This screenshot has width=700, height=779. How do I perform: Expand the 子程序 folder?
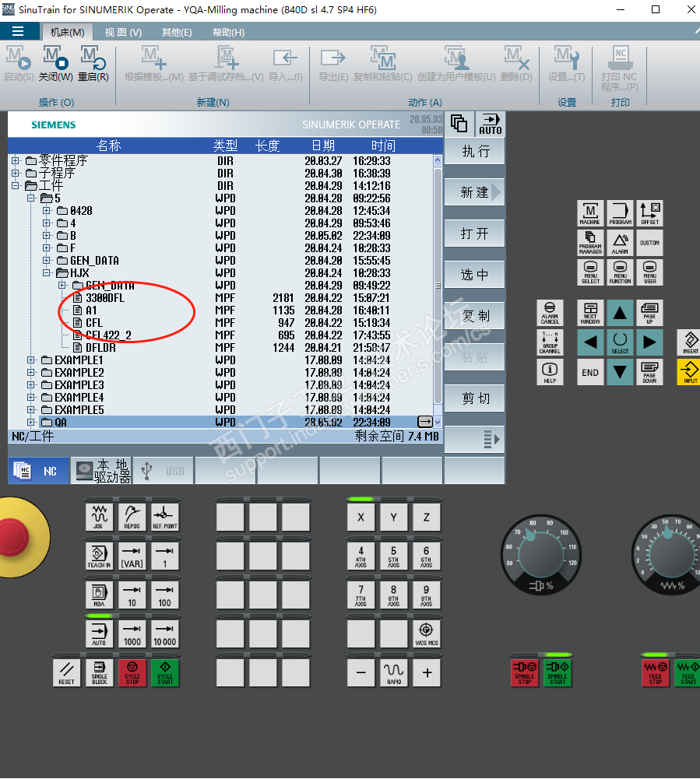[x=16, y=173]
